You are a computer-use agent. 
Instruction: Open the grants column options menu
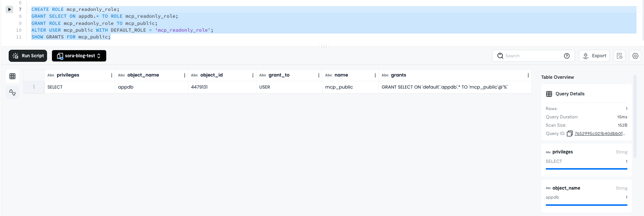[x=528, y=75]
